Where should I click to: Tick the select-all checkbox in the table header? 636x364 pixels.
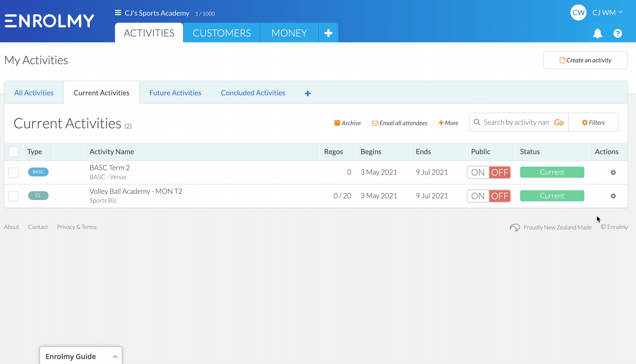(14, 151)
